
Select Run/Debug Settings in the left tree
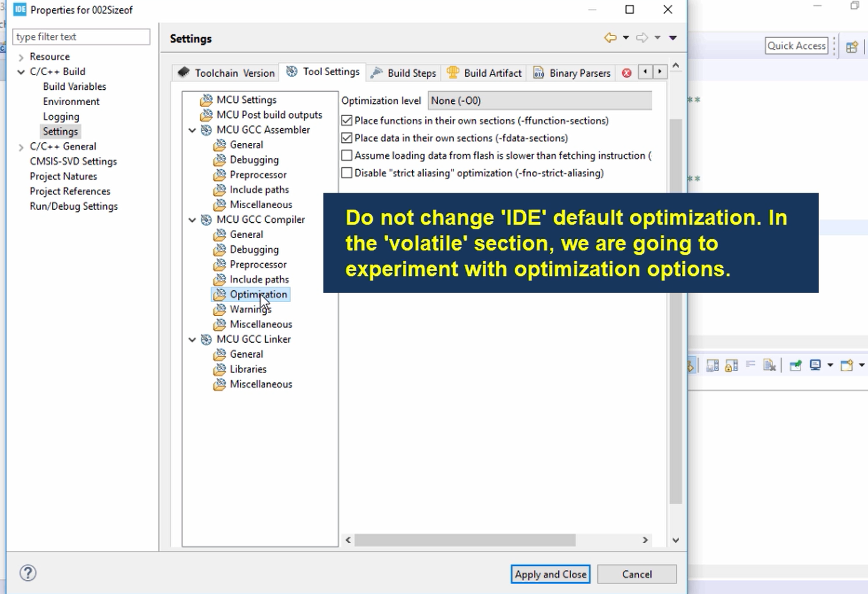tap(74, 206)
